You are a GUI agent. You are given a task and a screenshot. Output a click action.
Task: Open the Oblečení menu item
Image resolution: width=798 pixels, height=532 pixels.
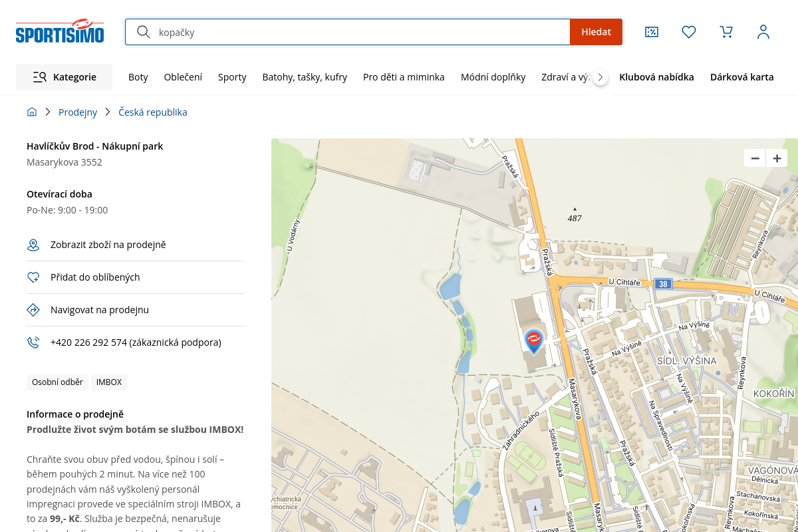pos(183,77)
